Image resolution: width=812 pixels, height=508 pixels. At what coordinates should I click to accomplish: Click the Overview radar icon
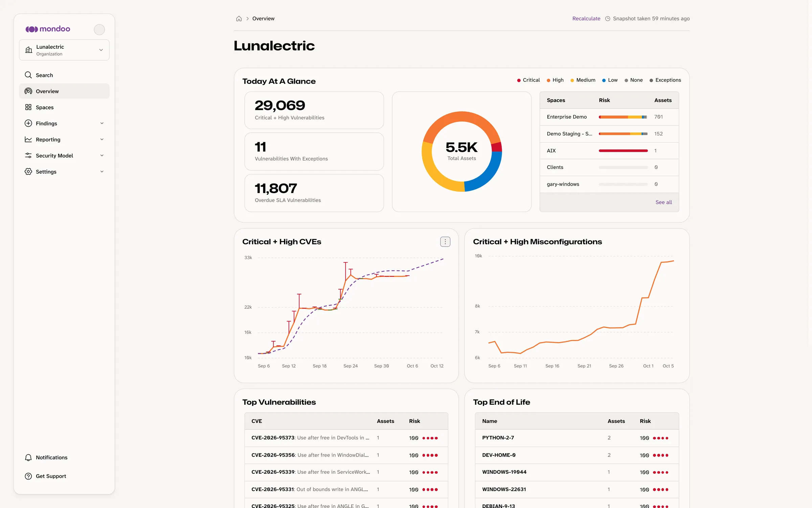coord(28,91)
